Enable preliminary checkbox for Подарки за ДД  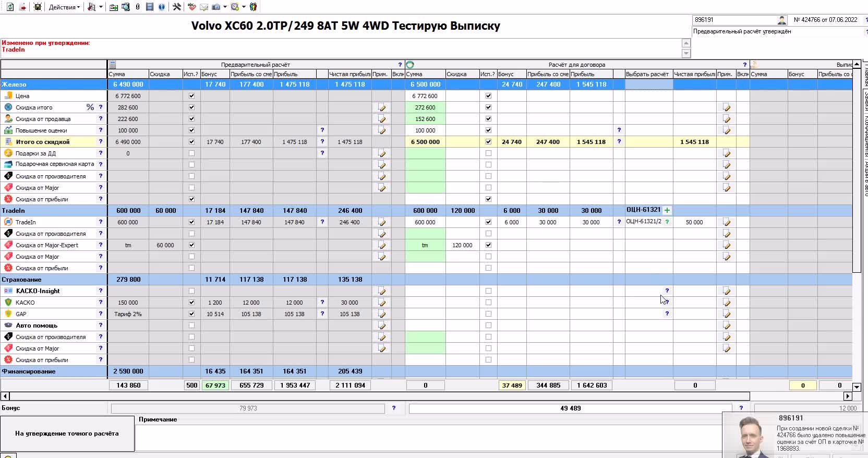click(x=191, y=153)
